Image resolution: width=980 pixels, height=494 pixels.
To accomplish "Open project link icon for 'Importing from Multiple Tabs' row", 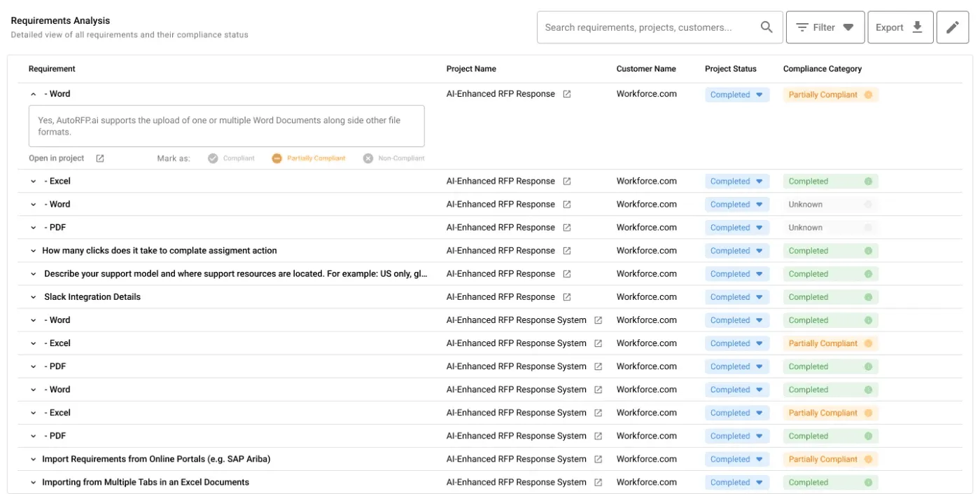I will (598, 482).
